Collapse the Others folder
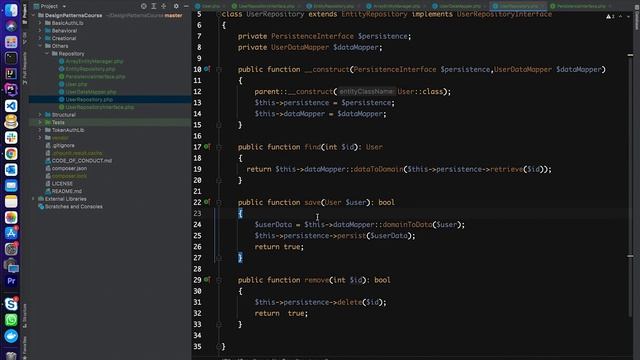640x360 pixels. click(x=40, y=46)
